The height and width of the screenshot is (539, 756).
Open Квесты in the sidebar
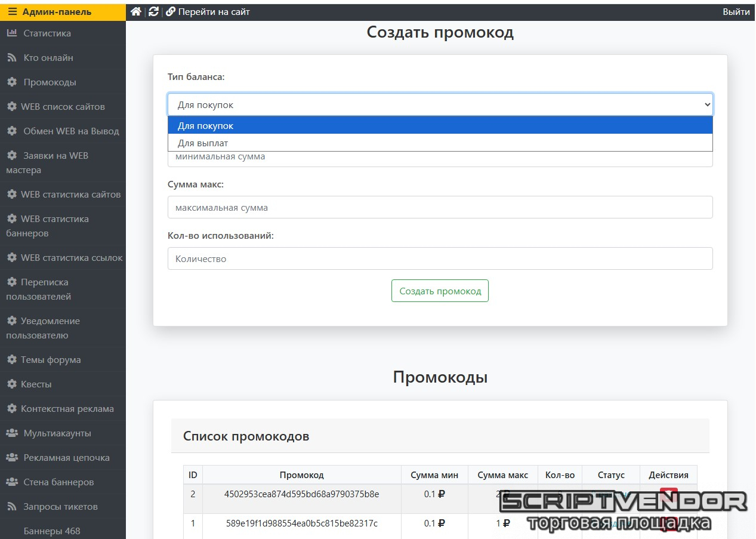tap(36, 384)
